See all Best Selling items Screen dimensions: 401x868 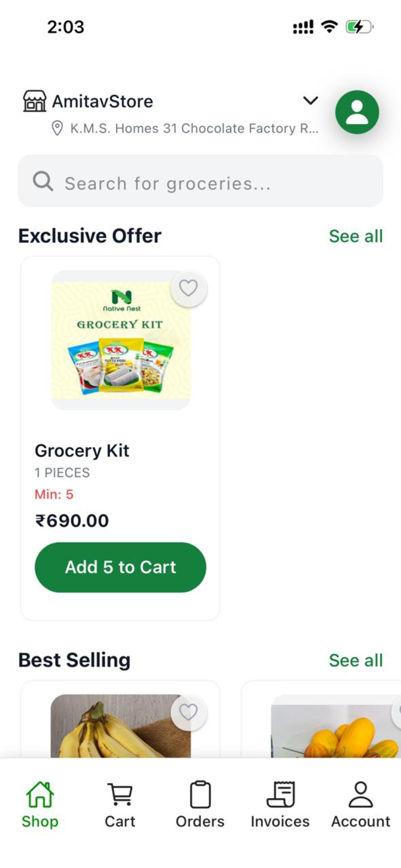pyautogui.click(x=356, y=660)
